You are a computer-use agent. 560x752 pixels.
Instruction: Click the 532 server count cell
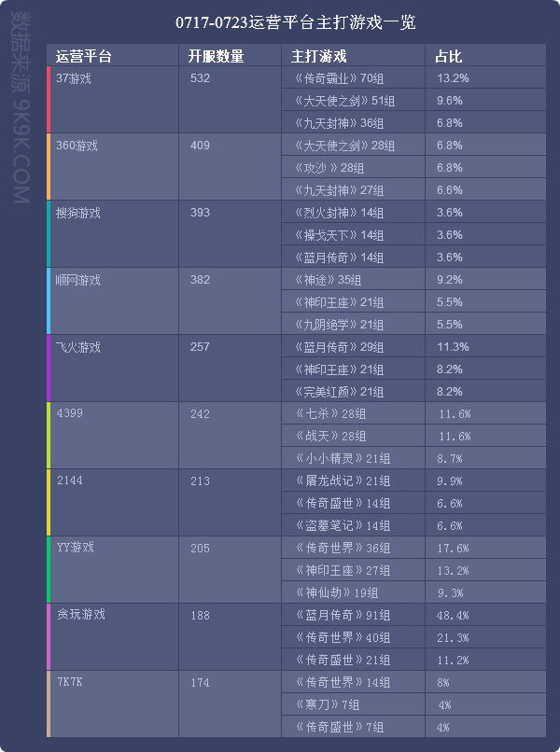coord(200,78)
